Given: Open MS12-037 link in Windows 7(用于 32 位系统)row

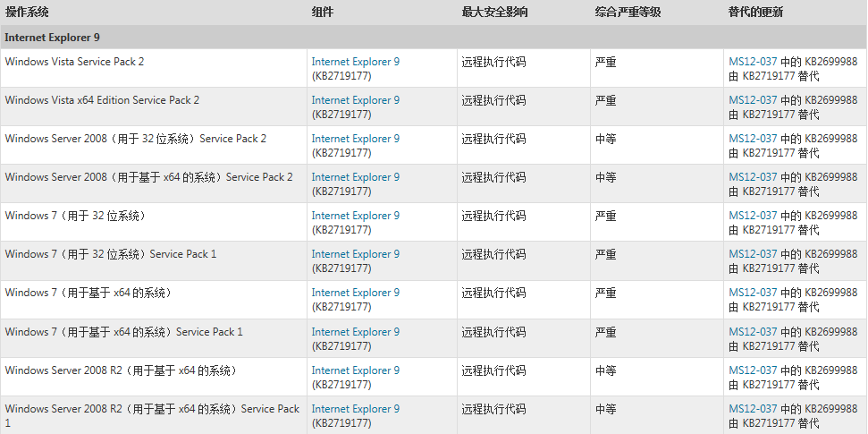Looking at the screenshot, I should tap(753, 216).
